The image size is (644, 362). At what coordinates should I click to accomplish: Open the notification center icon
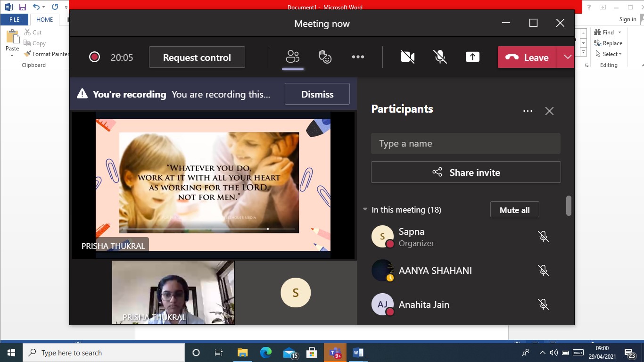coord(629,353)
